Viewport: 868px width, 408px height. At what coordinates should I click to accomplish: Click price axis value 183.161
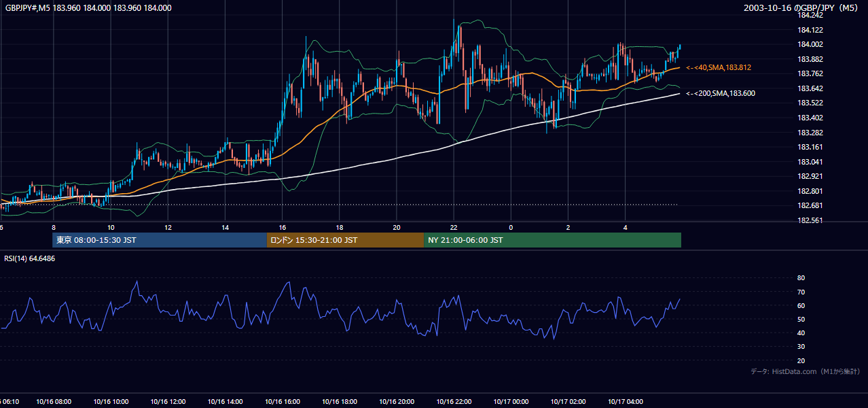click(810, 147)
